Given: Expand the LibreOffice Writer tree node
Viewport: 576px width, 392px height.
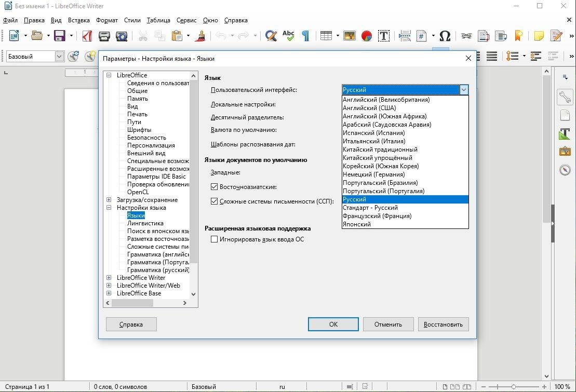Looking at the screenshot, I should click(x=109, y=278).
